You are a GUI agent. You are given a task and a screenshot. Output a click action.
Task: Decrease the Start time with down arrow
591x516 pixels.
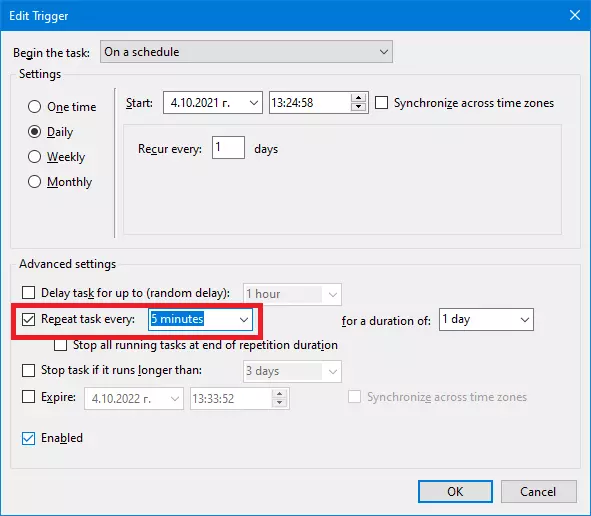point(358,107)
